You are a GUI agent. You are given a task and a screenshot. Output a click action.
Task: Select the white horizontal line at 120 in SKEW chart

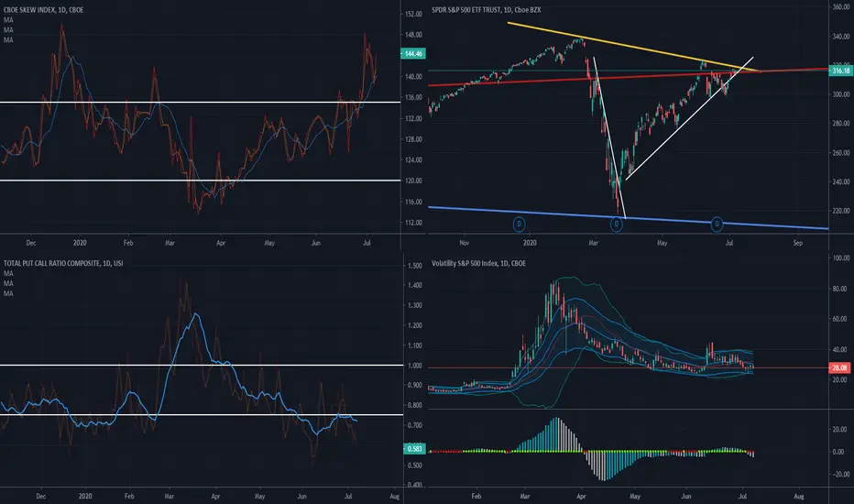pos(200,181)
